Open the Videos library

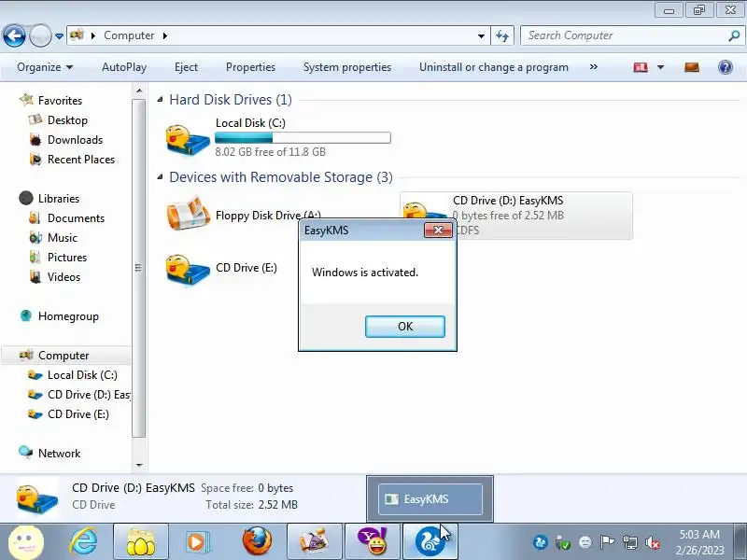tap(63, 276)
